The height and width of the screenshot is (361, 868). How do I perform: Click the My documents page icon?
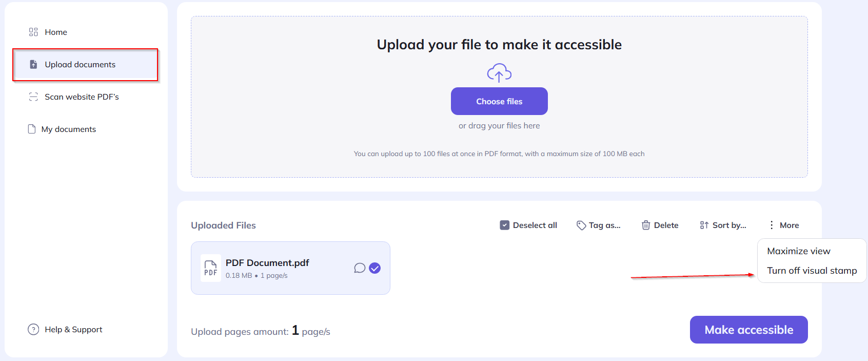pos(32,129)
